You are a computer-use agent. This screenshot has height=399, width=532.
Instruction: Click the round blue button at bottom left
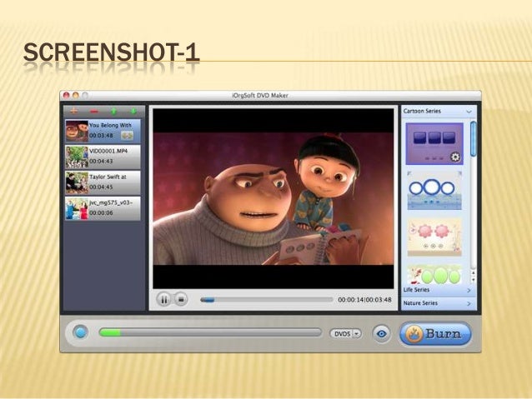pyautogui.click(x=80, y=332)
